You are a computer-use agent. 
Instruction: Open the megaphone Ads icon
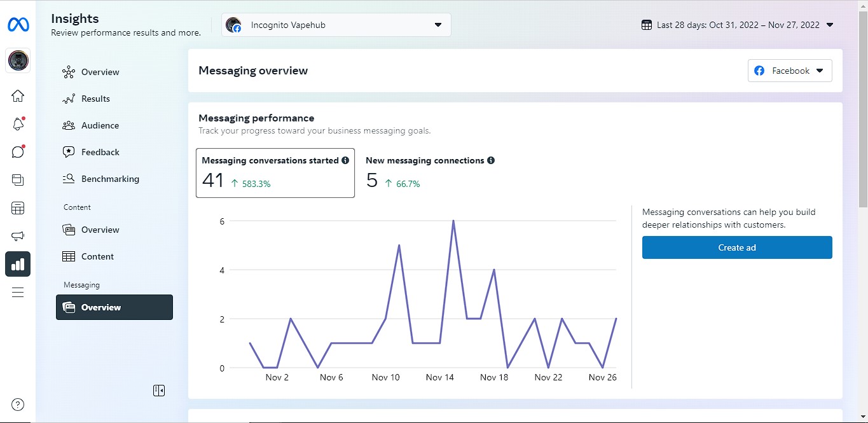(x=18, y=236)
